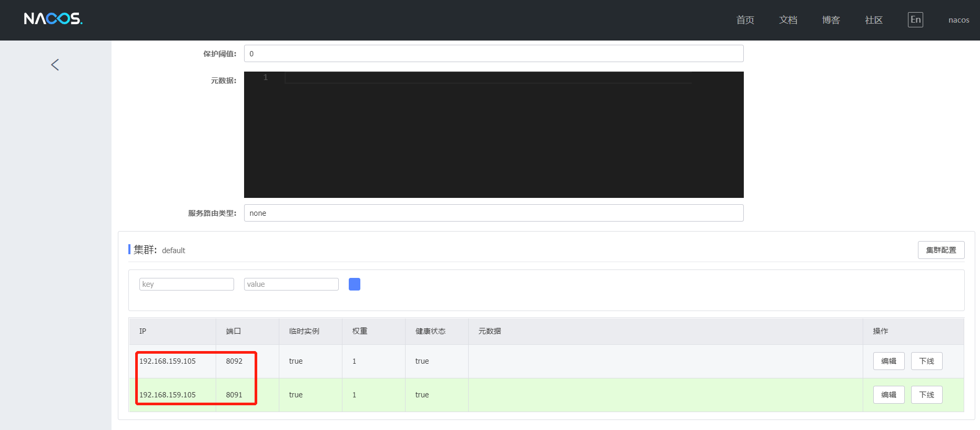980x430 pixels.
Task: Select IP 192.168.159.105 in the 8092 row
Action: click(x=167, y=361)
